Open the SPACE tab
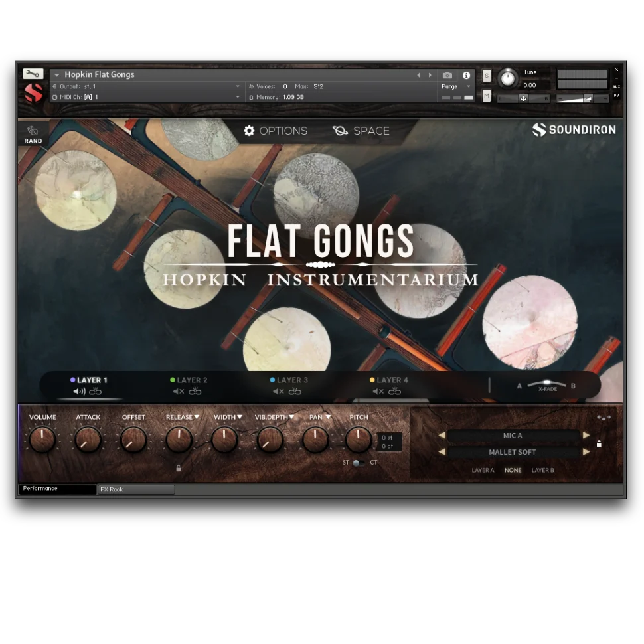This screenshot has height=644, width=644. tap(361, 131)
